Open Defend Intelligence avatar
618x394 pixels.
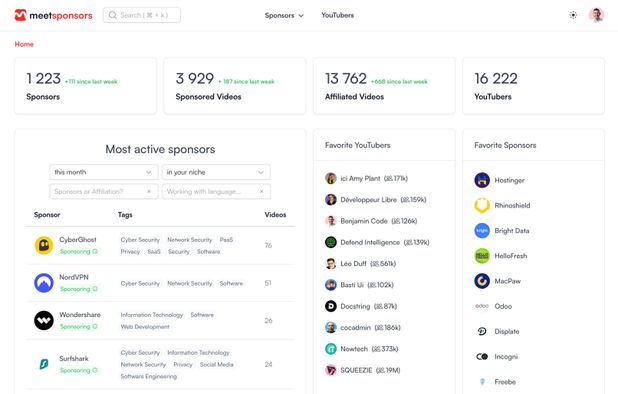pyautogui.click(x=331, y=242)
